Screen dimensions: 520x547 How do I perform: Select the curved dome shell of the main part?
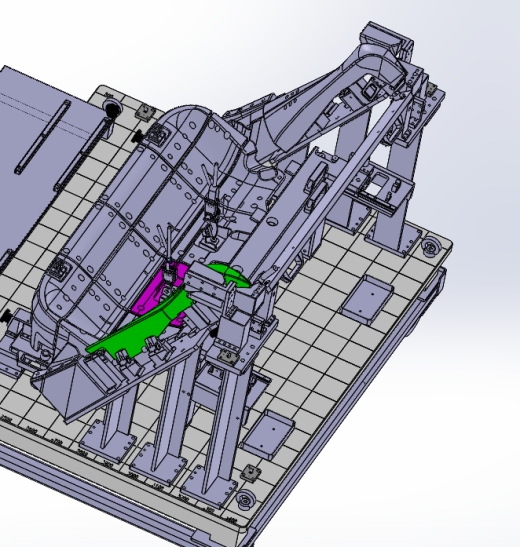click(x=140, y=209)
